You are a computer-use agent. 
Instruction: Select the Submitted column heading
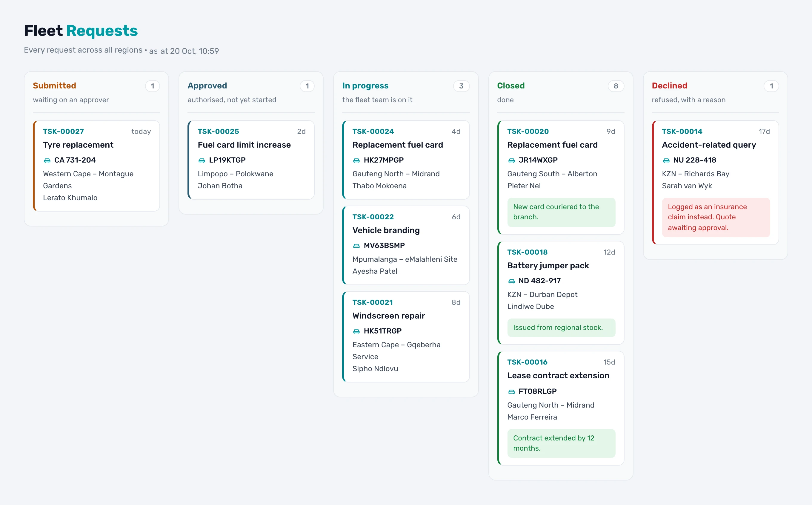(x=54, y=86)
